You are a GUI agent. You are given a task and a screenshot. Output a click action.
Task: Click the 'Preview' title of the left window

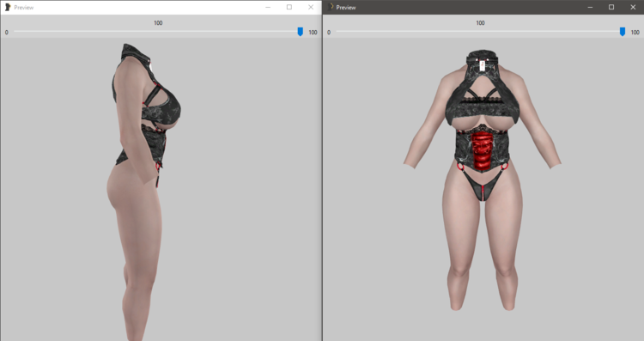pyautogui.click(x=24, y=8)
